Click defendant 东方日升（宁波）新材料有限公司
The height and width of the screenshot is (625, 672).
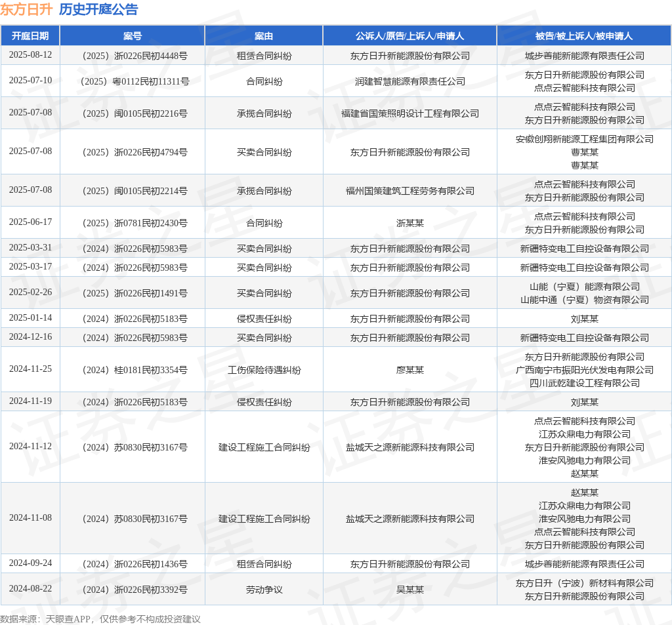tap(585, 583)
